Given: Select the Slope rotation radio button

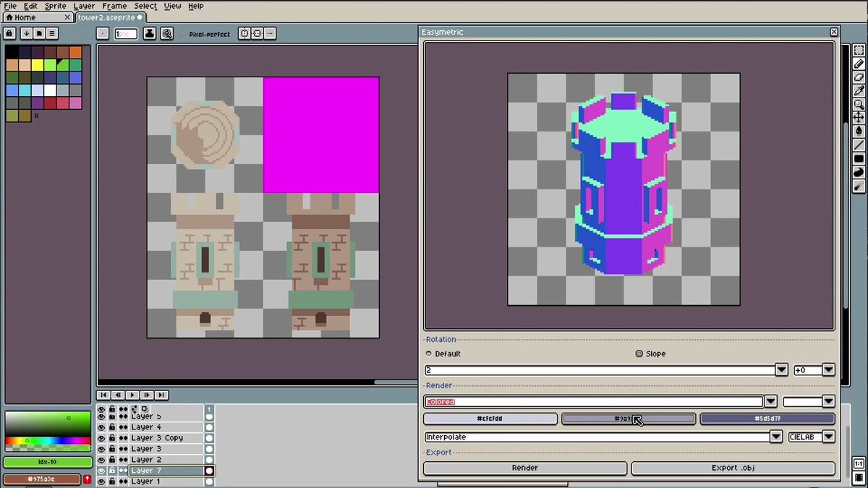Looking at the screenshot, I should pos(639,354).
